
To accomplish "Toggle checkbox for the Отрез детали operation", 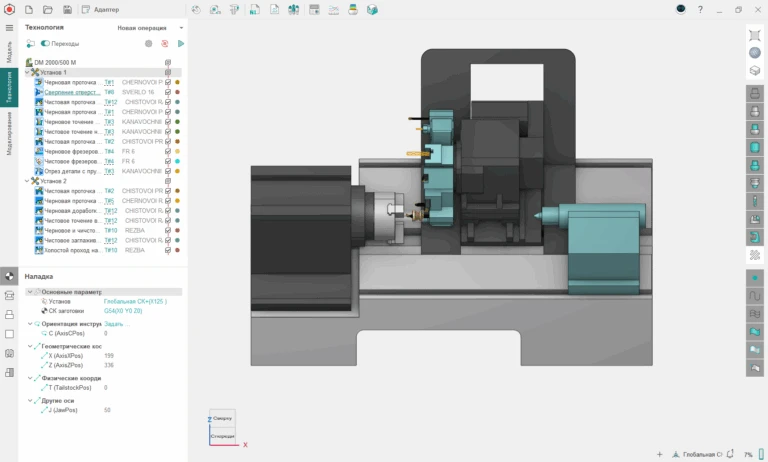I will pos(168,171).
